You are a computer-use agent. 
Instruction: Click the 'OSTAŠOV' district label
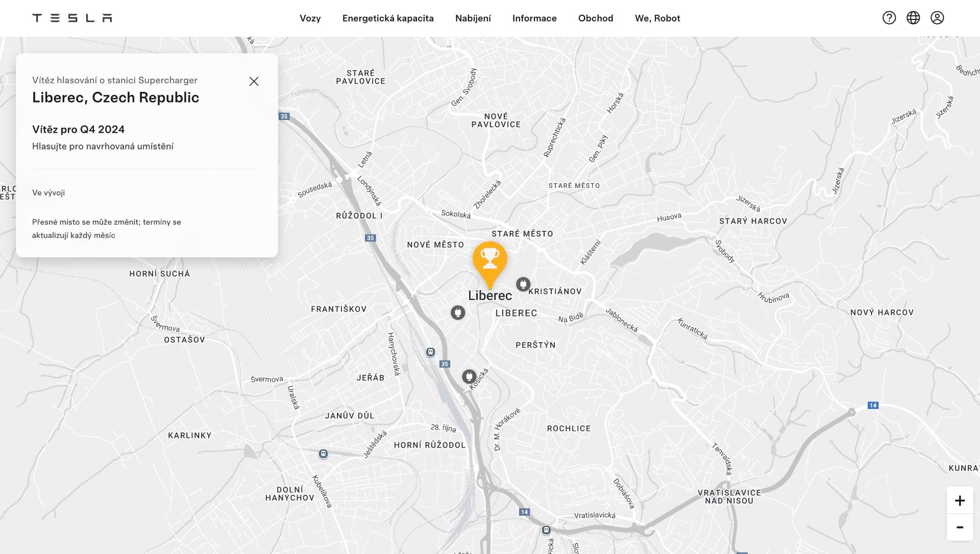pyautogui.click(x=184, y=340)
